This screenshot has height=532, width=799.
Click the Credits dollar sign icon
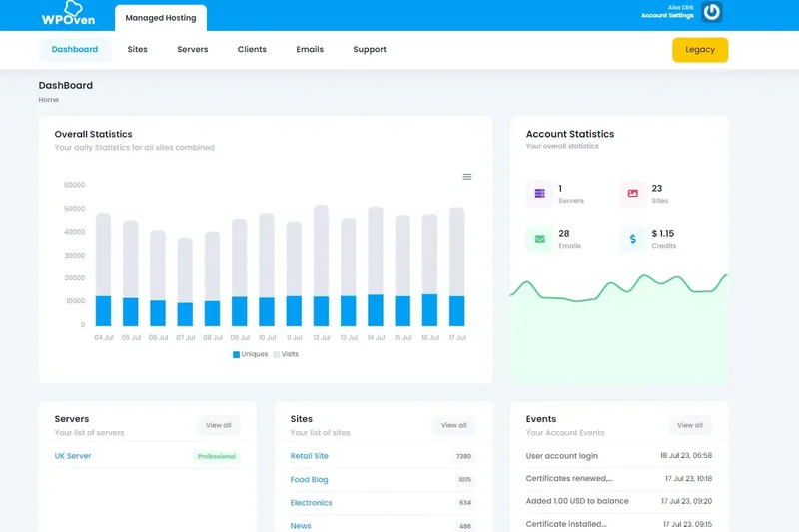(632, 239)
